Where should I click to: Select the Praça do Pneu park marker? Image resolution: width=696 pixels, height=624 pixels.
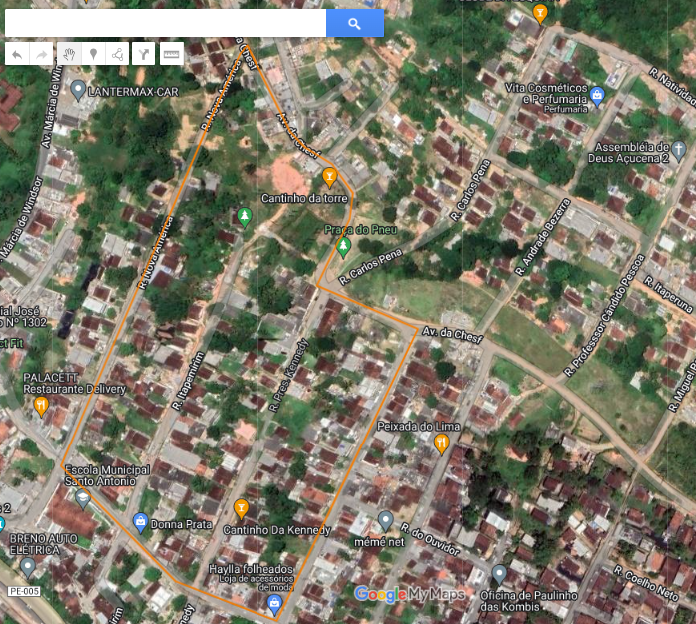click(343, 248)
